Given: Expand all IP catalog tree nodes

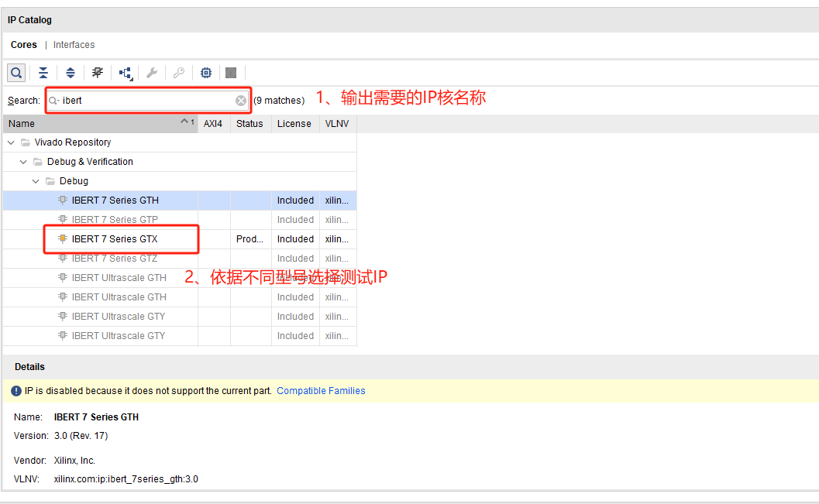Looking at the screenshot, I should coord(71,73).
